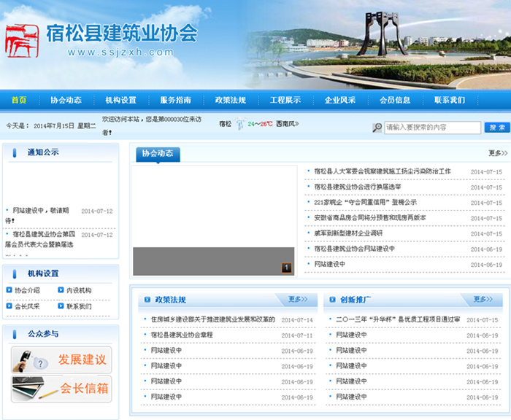511x420 pixels.
Task: Select slide indicator 1 on image carousel
Action: tap(287, 268)
